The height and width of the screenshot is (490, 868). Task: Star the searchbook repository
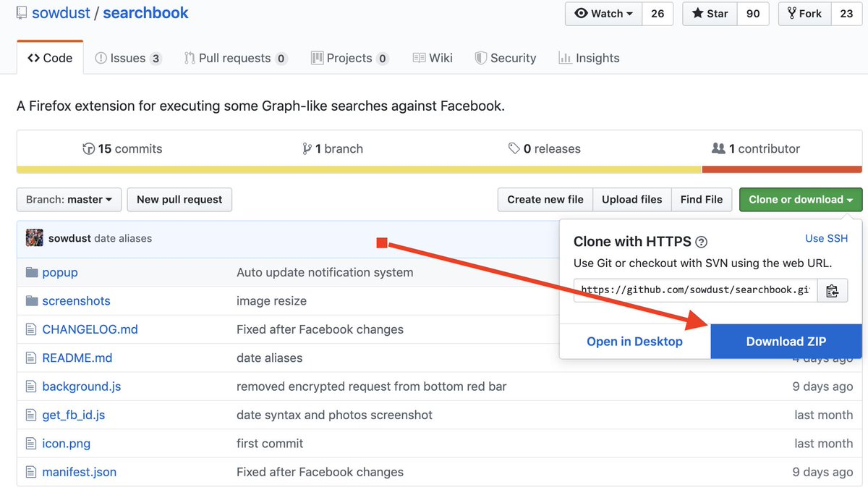[x=710, y=14]
